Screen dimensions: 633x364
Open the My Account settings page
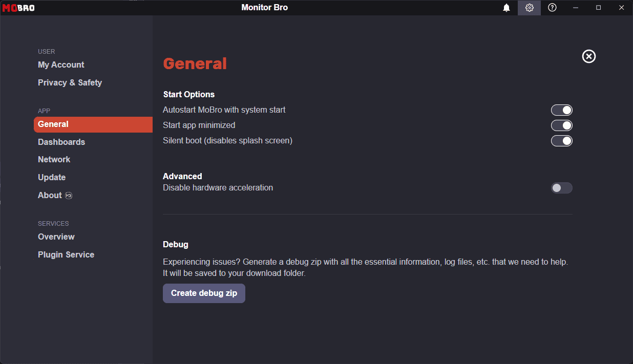point(61,65)
